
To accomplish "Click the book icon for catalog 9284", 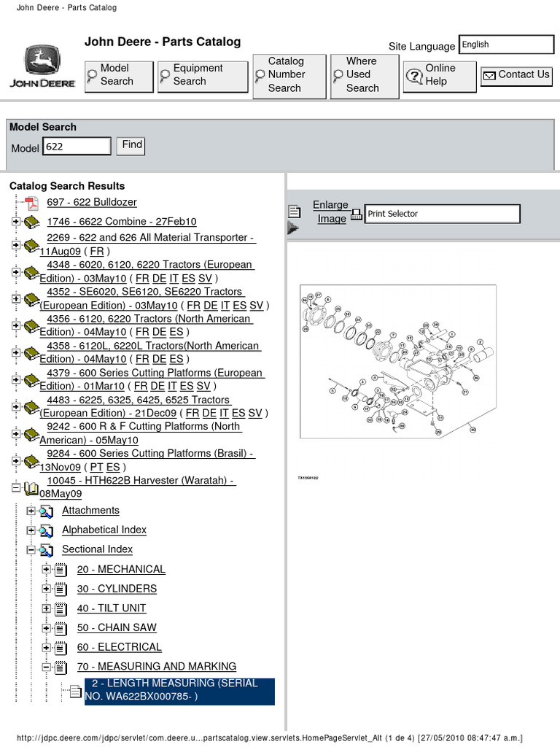I will click(31, 462).
